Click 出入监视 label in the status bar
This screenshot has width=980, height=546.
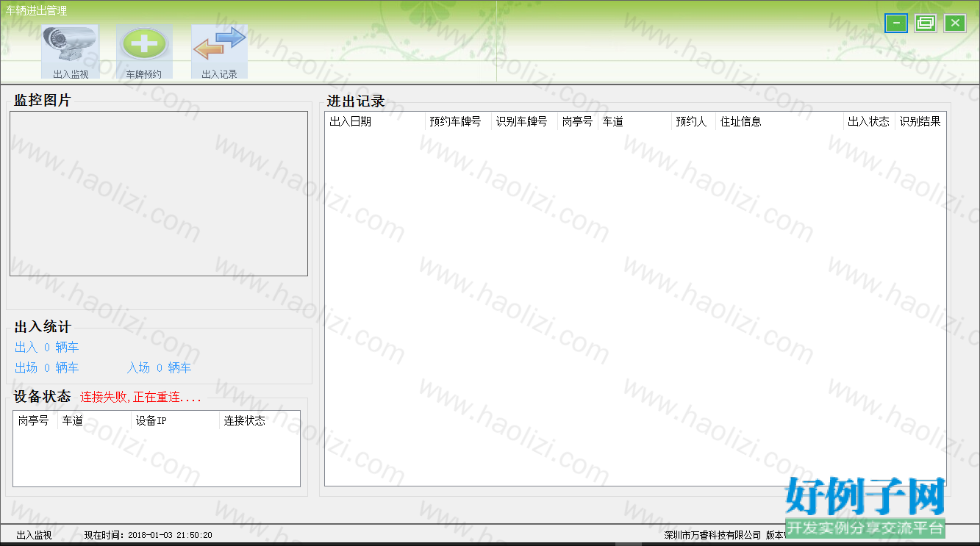pyautogui.click(x=34, y=536)
